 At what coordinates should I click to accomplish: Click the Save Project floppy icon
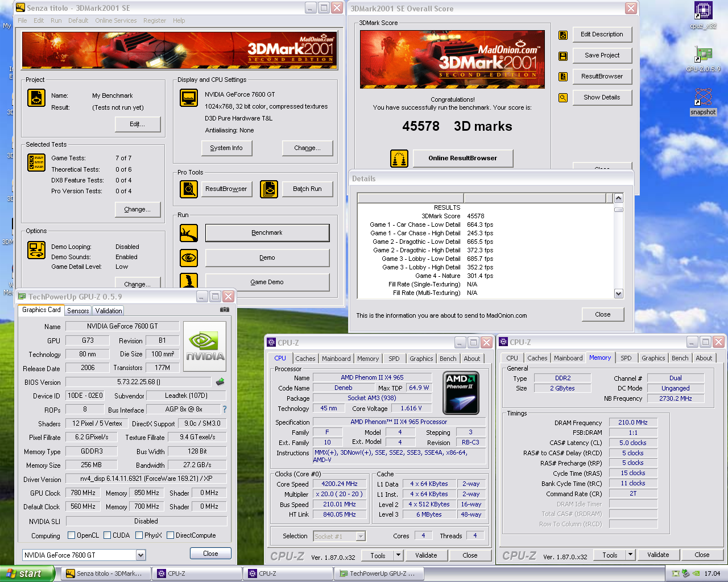pyautogui.click(x=563, y=56)
